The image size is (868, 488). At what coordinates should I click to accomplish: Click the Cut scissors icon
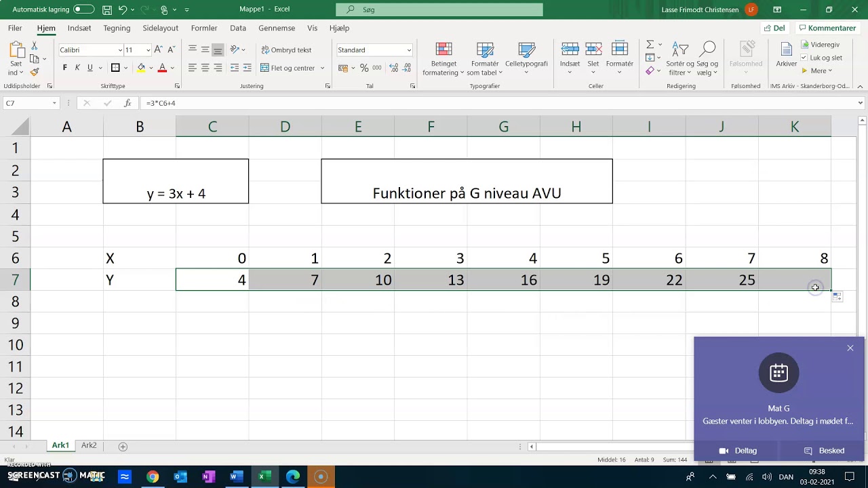pyautogui.click(x=35, y=46)
